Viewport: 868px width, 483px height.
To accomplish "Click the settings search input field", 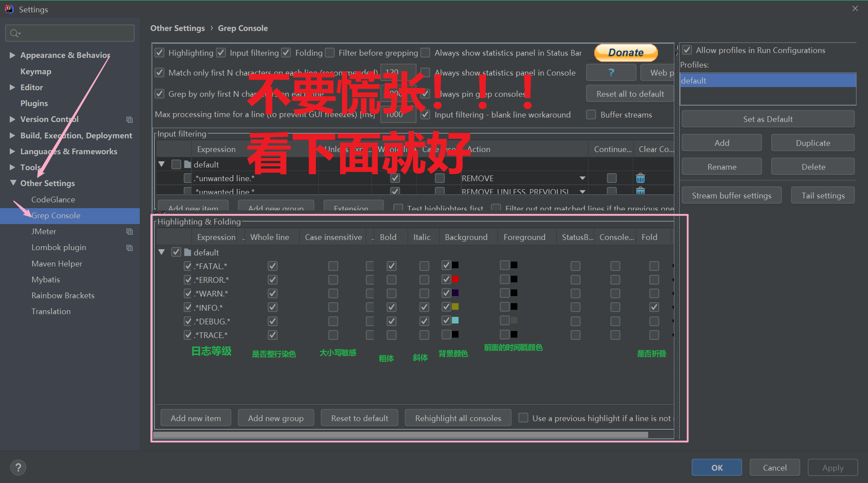I will 70,33.
